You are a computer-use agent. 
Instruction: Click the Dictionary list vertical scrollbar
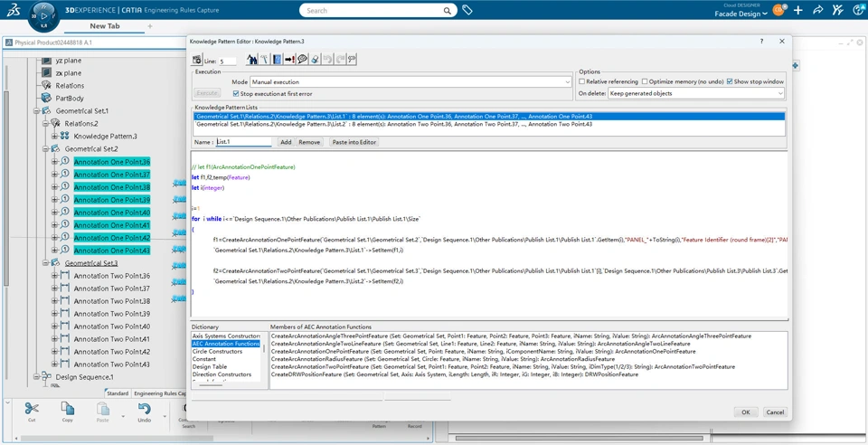pos(263,349)
